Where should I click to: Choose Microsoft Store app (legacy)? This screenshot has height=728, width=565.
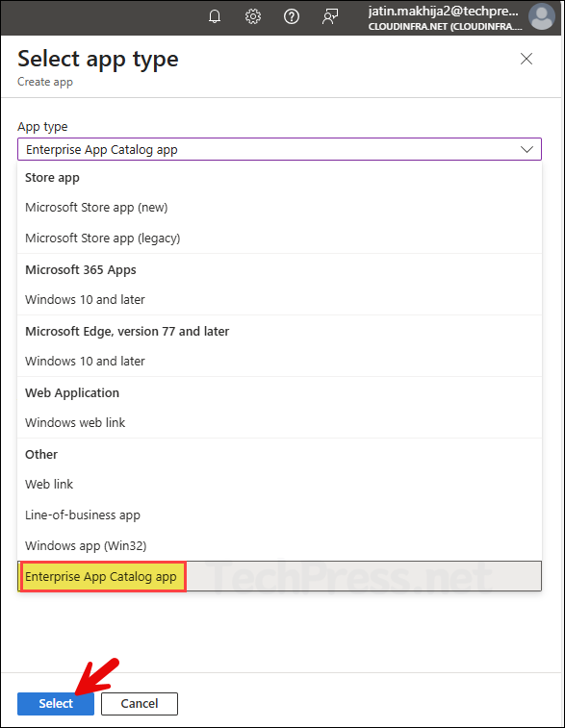[279, 238]
